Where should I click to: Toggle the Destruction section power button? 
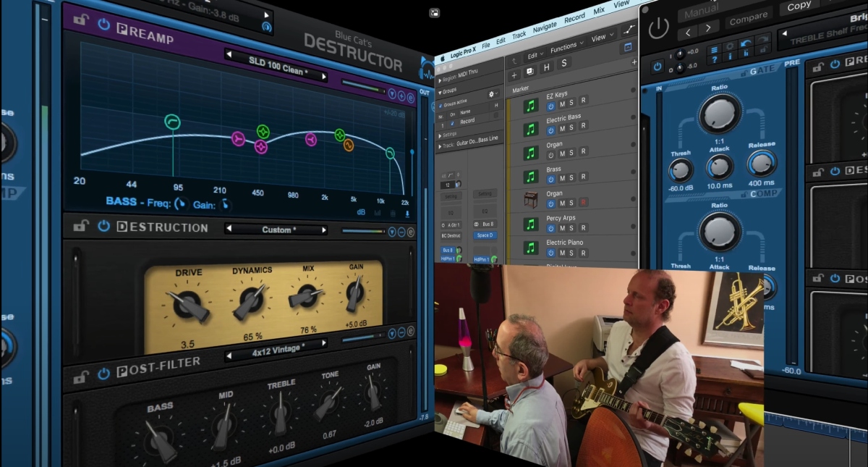click(x=103, y=227)
